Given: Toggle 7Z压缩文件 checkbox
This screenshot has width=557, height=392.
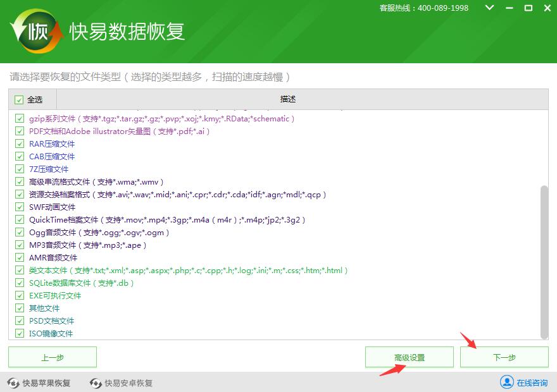Looking at the screenshot, I should tap(20, 169).
